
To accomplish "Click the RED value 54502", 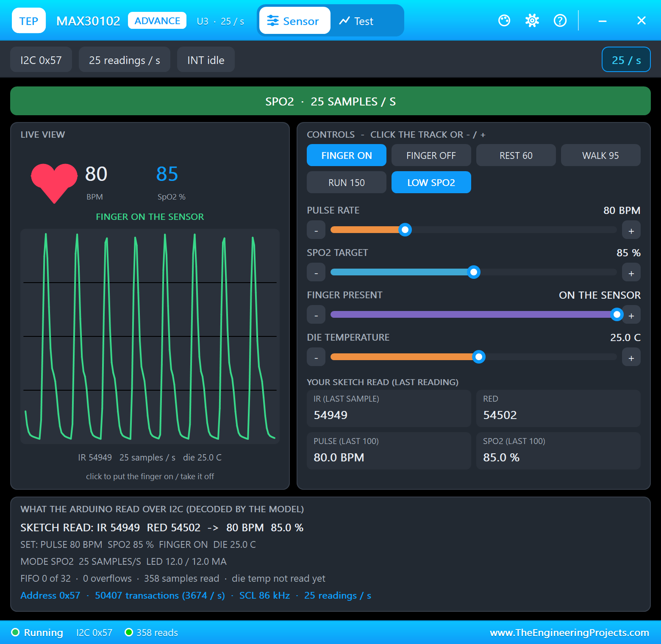I will coord(500,415).
